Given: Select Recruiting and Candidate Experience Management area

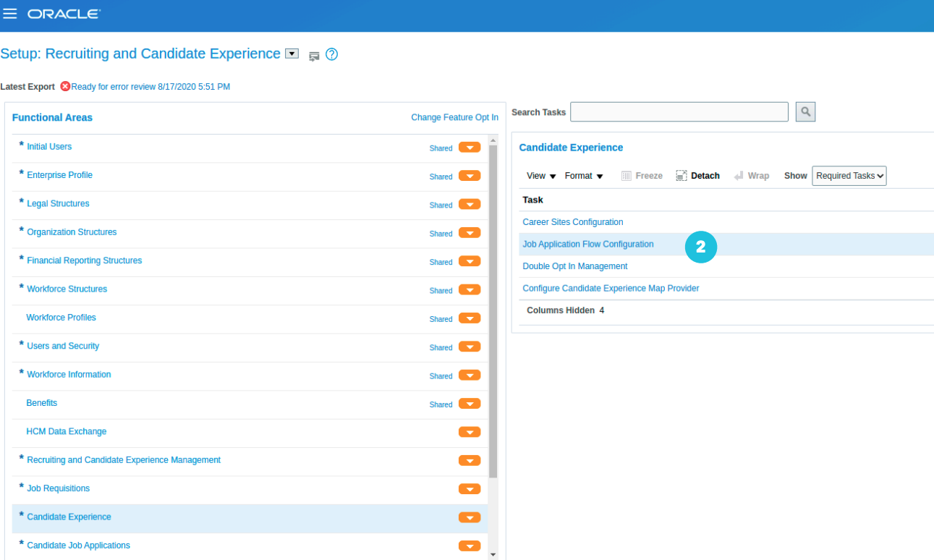Looking at the screenshot, I should (124, 459).
